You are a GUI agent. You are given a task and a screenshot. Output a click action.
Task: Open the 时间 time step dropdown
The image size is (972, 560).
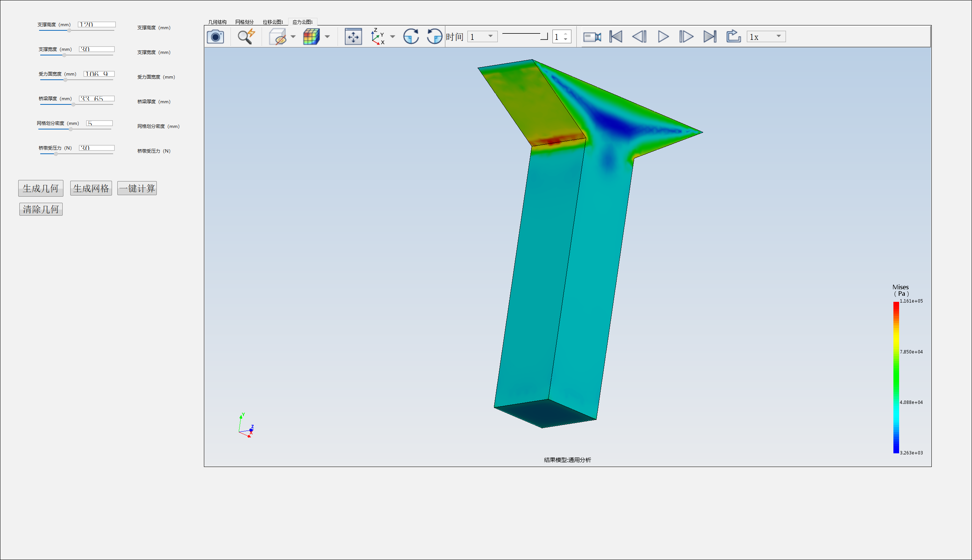pos(482,36)
